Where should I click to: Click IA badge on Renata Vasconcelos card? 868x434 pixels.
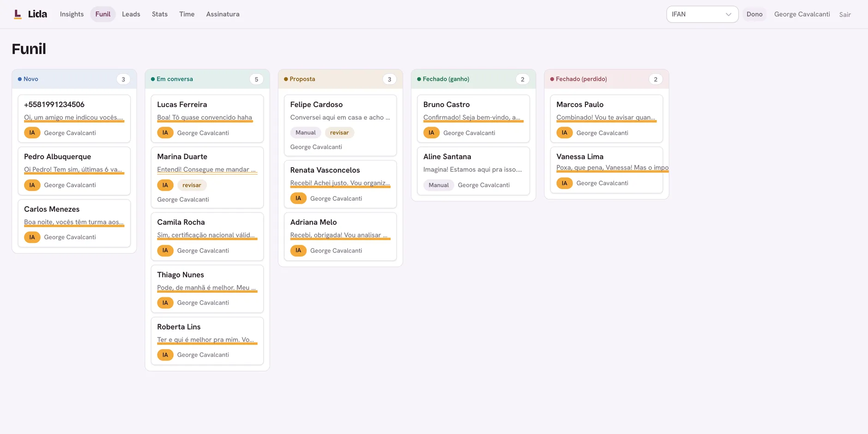(298, 199)
